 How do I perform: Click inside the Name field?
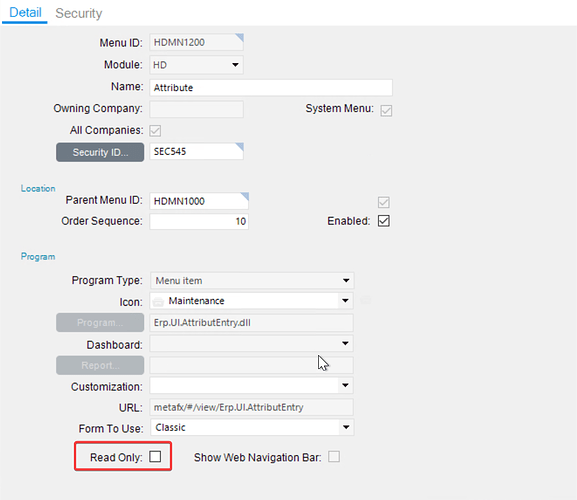[271, 88]
